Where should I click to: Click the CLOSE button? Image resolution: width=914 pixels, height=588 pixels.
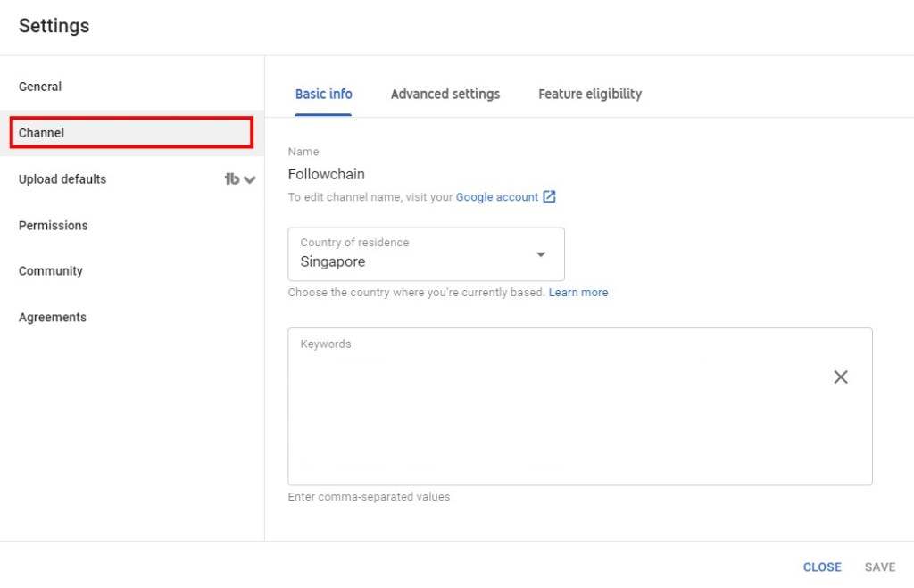pos(822,567)
